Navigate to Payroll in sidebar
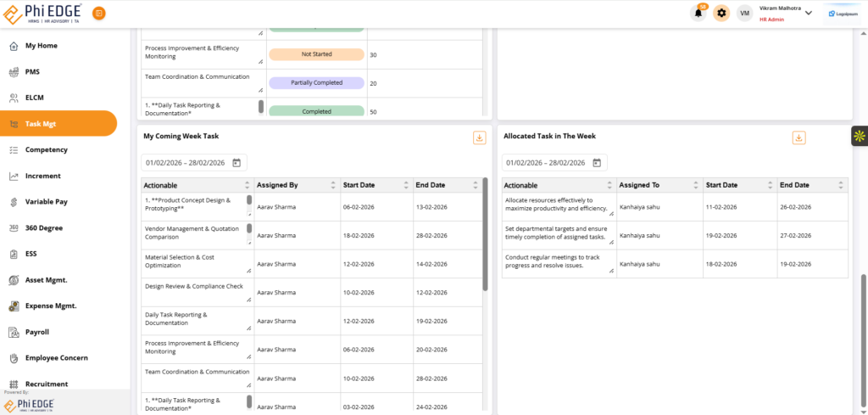The height and width of the screenshot is (415, 868). point(36,332)
